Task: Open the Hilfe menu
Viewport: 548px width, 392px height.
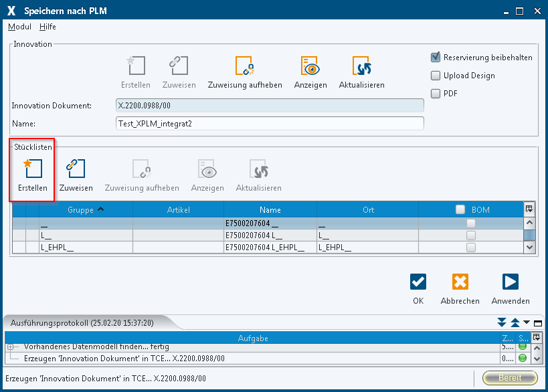Action: coord(48,27)
